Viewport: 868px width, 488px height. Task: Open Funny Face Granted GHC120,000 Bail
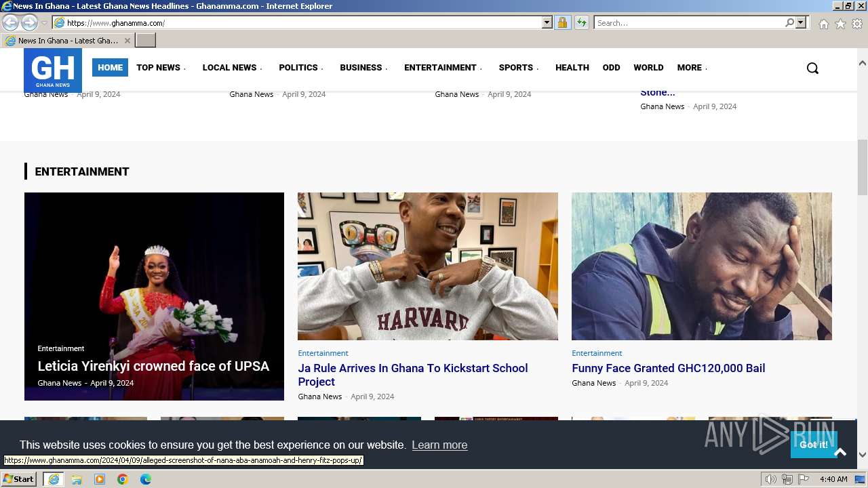tap(668, 368)
